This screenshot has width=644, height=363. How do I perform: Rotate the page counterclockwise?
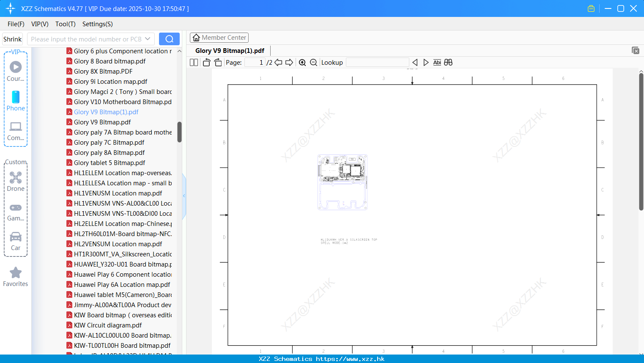click(206, 63)
